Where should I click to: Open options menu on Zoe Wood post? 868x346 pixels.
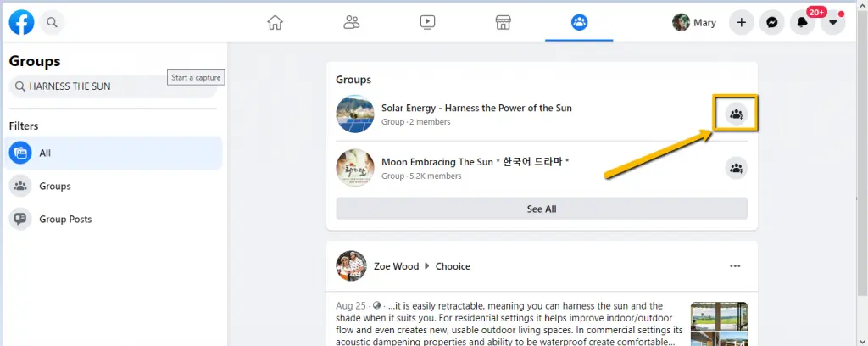(x=735, y=266)
